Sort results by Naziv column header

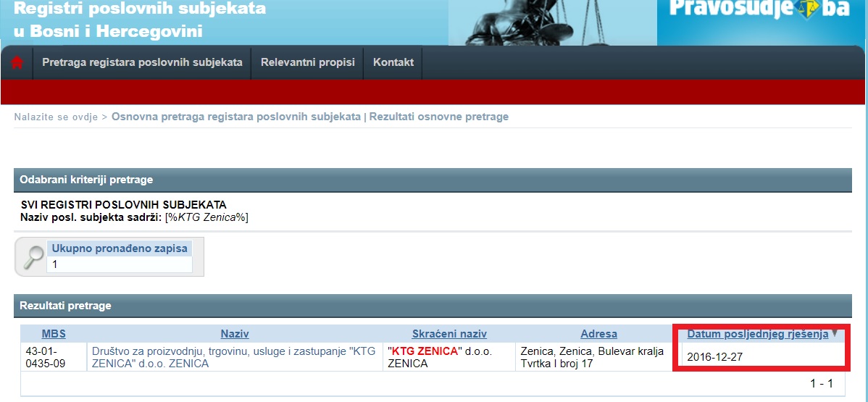point(235,334)
